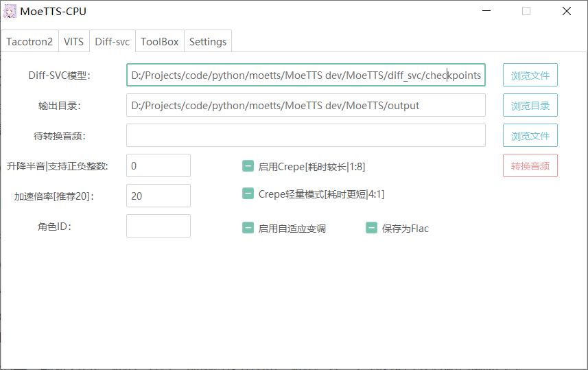This screenshot has width=588, height=370.
Task: Focus the 输出目录 path field
Action: 306,105
